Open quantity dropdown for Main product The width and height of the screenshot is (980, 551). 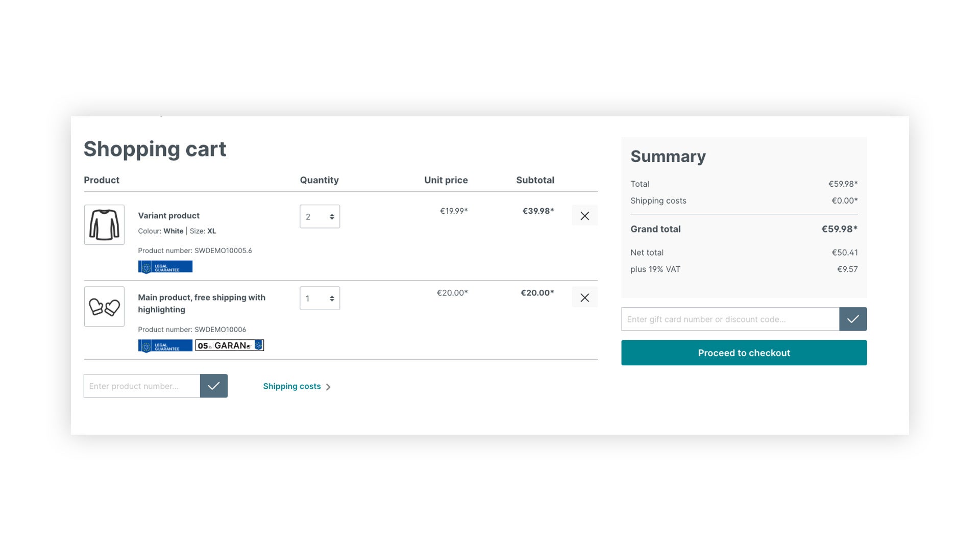320,298
